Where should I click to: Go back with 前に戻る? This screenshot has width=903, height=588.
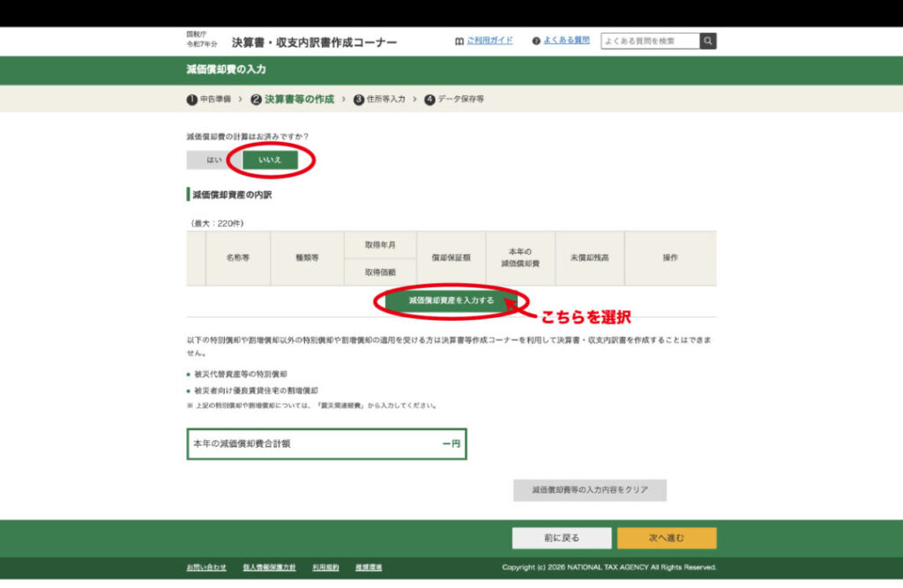[x=561, y=538]
